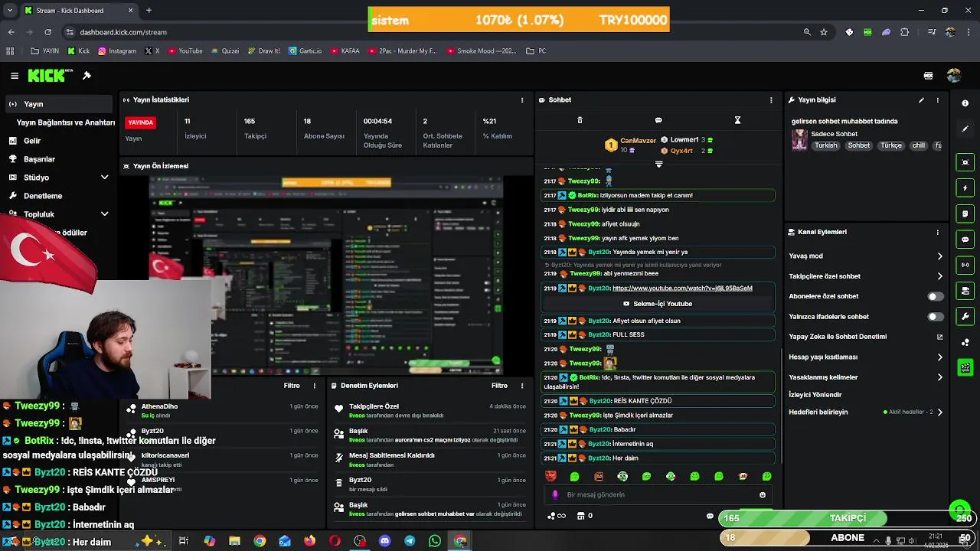980x551 pixels.
Task: Open WhatsApp from the taskbar
Action: pos(435,541)
